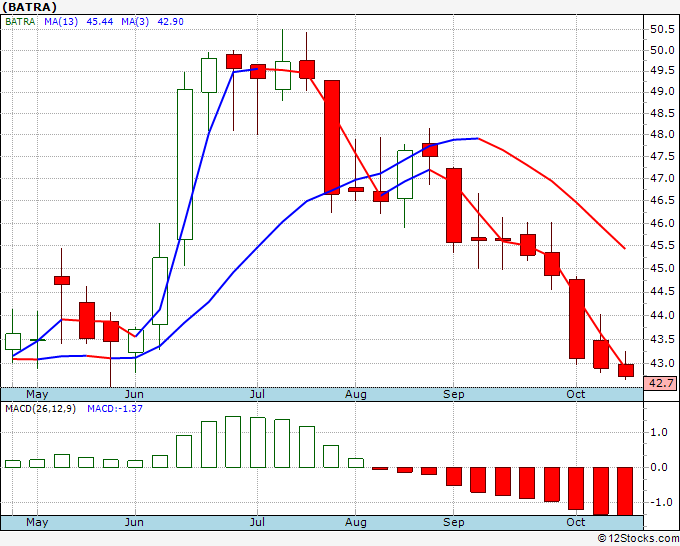Click the 42.90 moving average value
Viewport: 680px width, 546px height.
pyautogui.click(x=170, y=22)
